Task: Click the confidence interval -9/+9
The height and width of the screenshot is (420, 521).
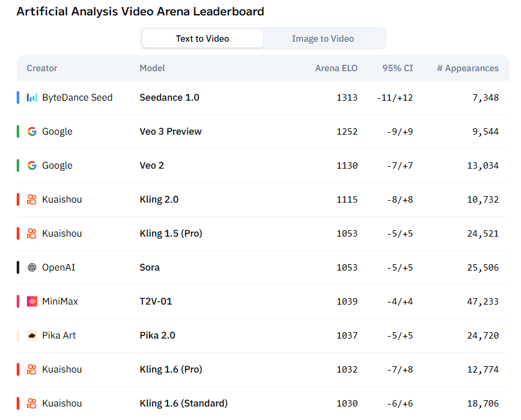Action: click(x=400, y=131)
